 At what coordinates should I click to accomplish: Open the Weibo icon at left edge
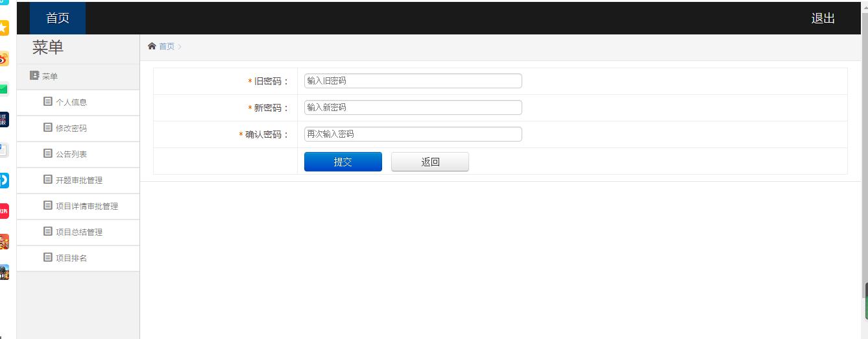4,58
